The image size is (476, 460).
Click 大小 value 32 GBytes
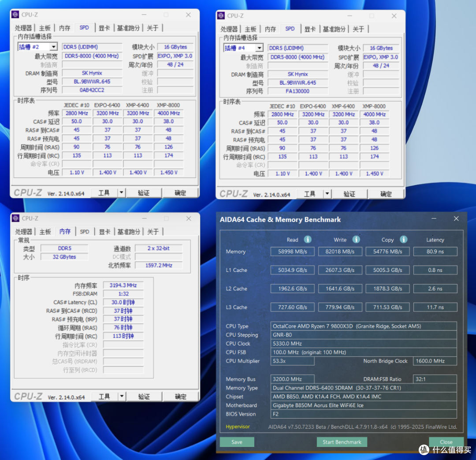tap(64, 256)
